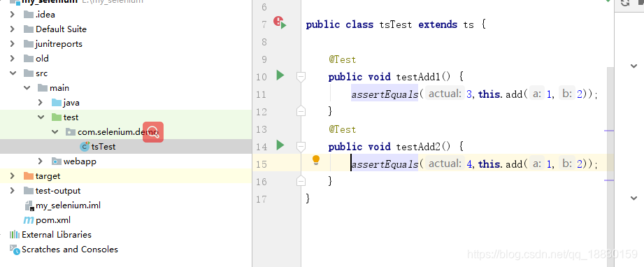
Task: Collapse the main folder
Action: click(x=27, y=88)
